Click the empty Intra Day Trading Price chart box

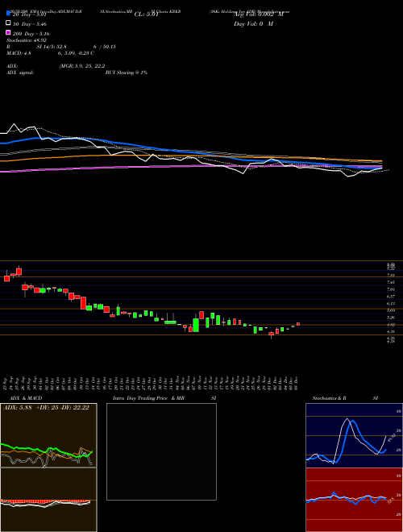(161, 451)
